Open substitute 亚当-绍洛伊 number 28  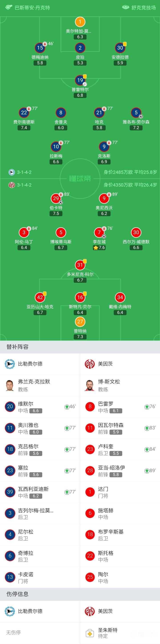tap(120, 470)
